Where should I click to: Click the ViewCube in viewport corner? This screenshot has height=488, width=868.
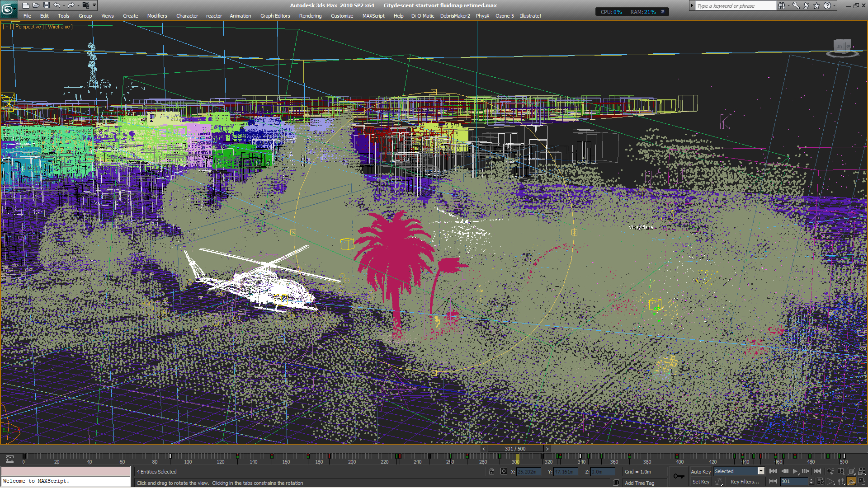click(x=842, y=47)
